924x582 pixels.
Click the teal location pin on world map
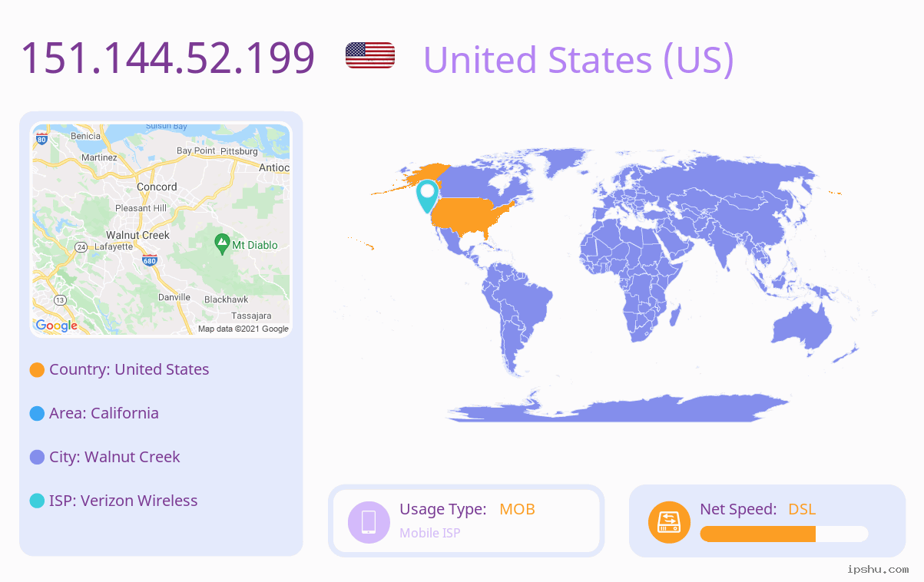428,196
